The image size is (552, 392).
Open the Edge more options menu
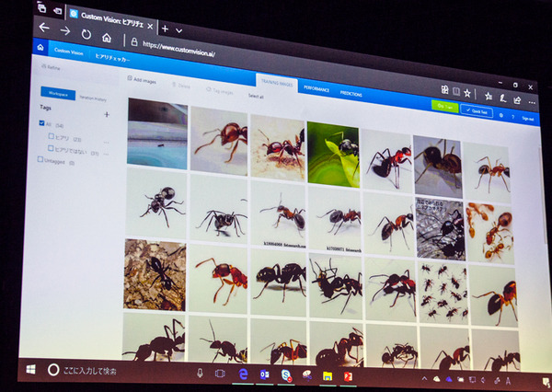point(533,102)
